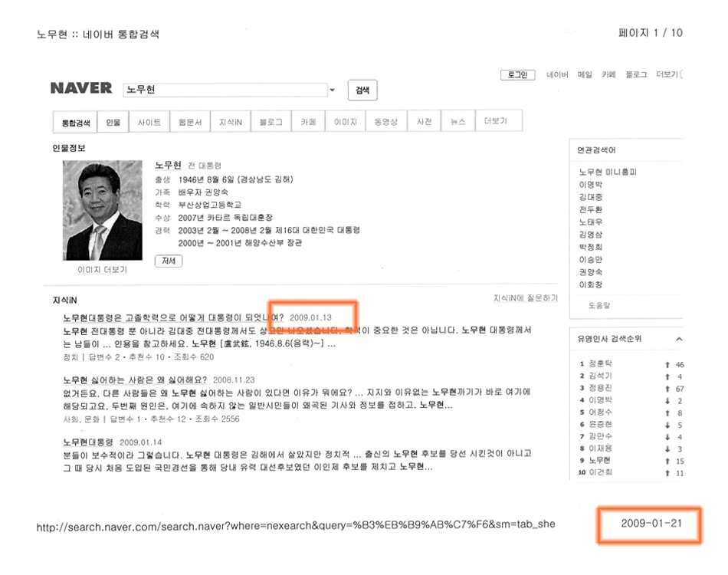Open the 도움말 link below related searches

click(598, 305)
